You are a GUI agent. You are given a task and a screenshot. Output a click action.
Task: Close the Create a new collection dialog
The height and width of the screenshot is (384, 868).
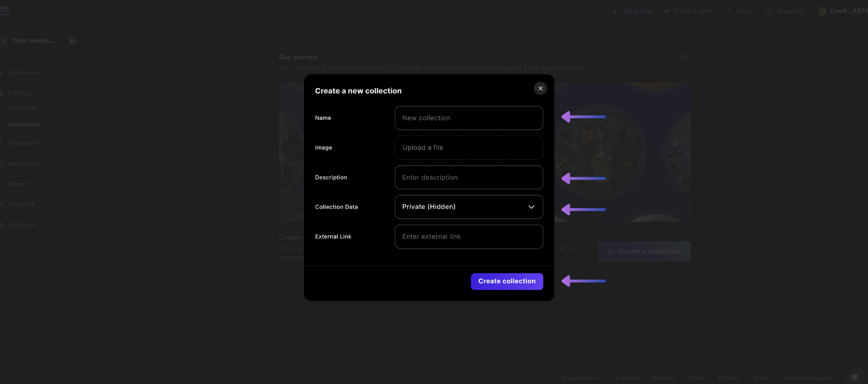540,88
